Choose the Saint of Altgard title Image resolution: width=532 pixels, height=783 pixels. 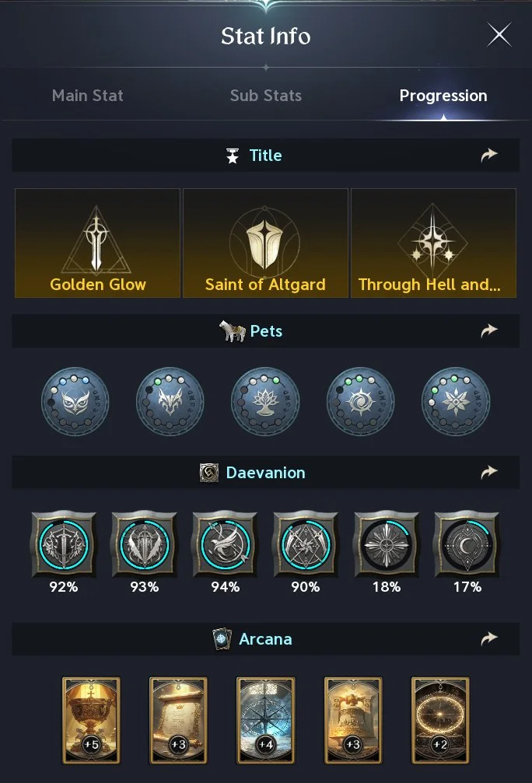coord(265,243)
